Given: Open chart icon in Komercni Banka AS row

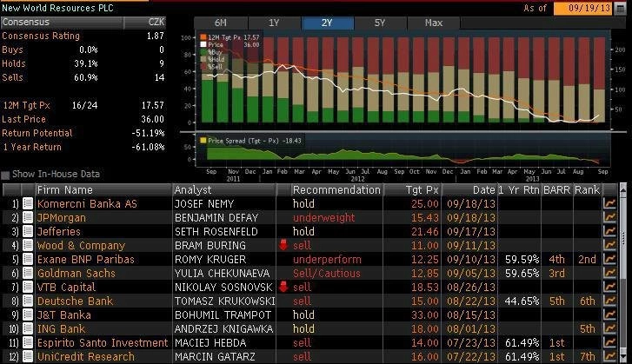Looking at the screenshot, I should pos(609,204).
